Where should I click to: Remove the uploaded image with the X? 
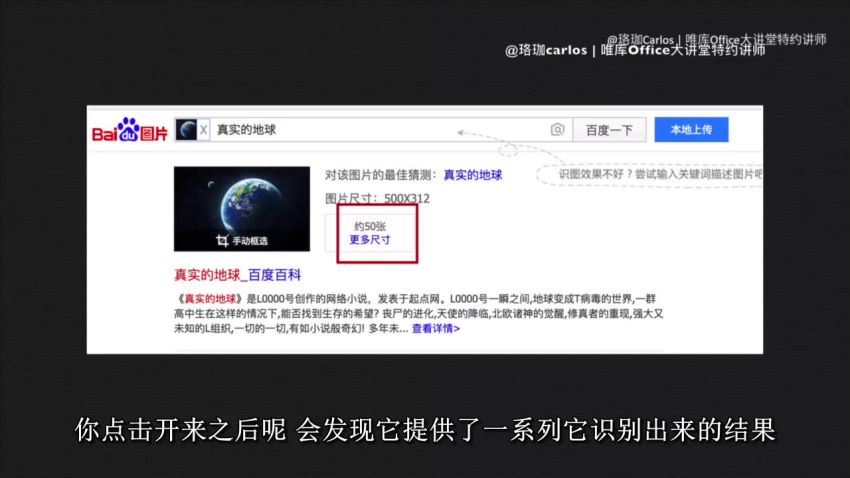pyautogui.click(x=203, y=130)
